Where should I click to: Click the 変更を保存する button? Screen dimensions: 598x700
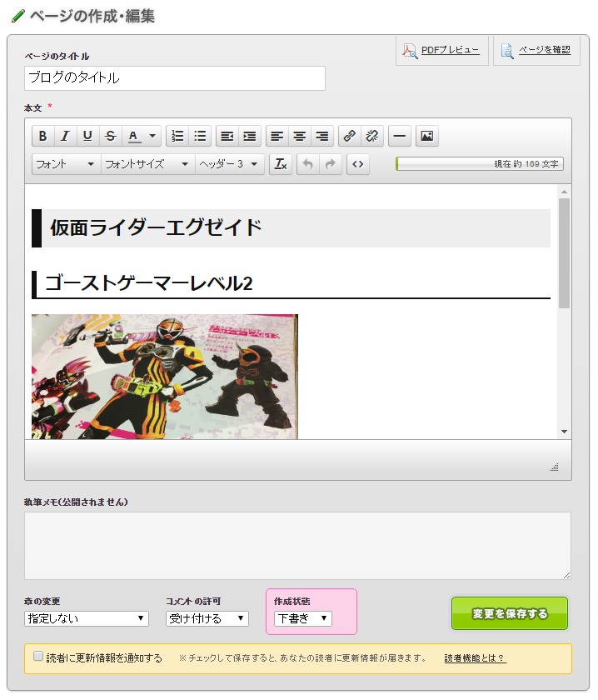pos(510,614)
